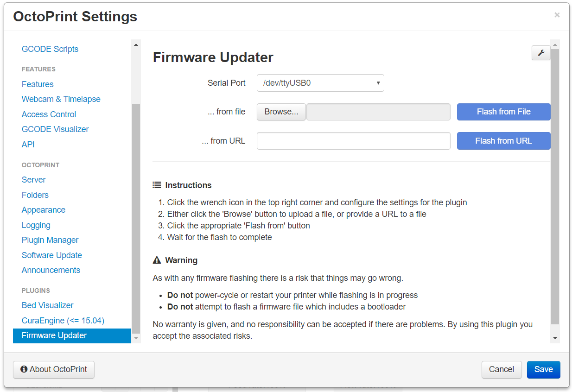This screenshot has height=392, width=572.
Task: Open GCODE Visualizer settings
Action: pyautogui.click(x=55, y=129)
